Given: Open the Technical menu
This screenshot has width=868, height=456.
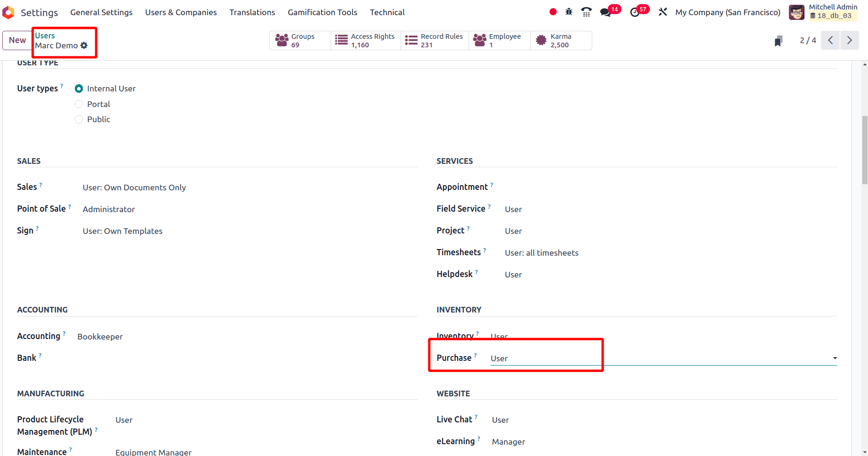Looking at the screenshot, I should [387, 12].
